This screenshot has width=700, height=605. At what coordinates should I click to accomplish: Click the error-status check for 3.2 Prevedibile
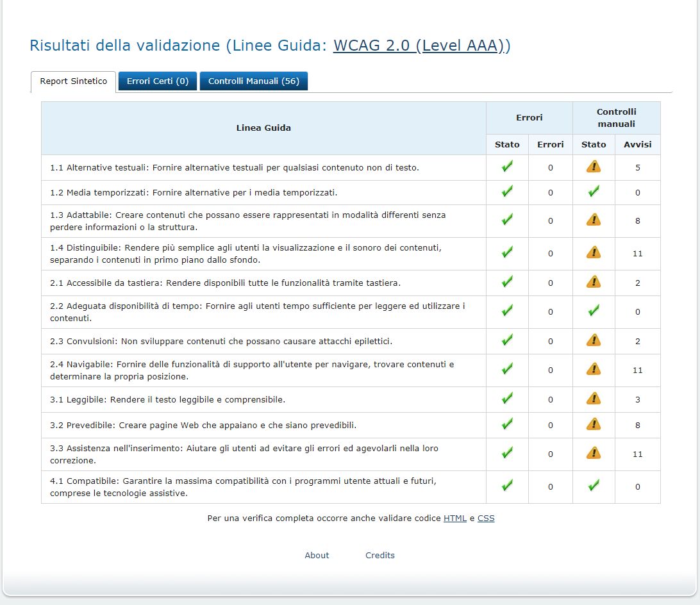tap(507, 424)
